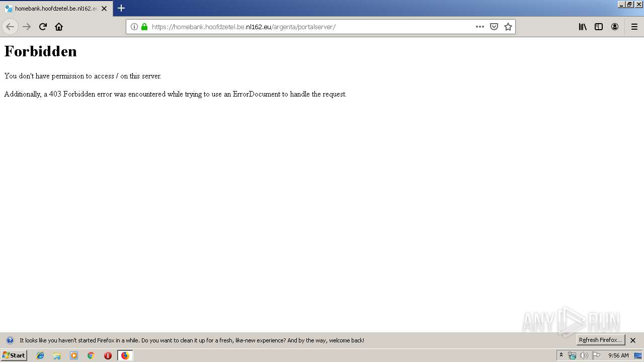Switch to Firefox taskbar button
This screenshot has width=644, height=362.
(x=125, y=355)
